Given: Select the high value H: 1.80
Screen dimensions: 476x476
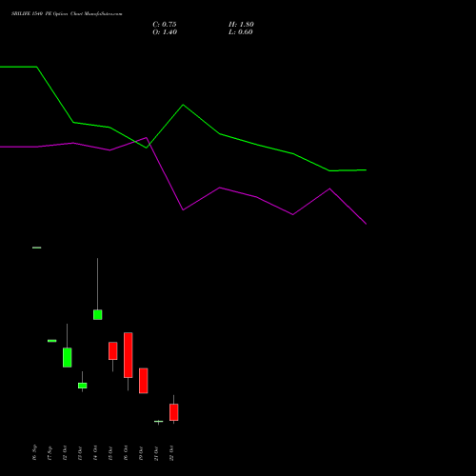Looking at the screenshot, I should click(x=241, y=25).
